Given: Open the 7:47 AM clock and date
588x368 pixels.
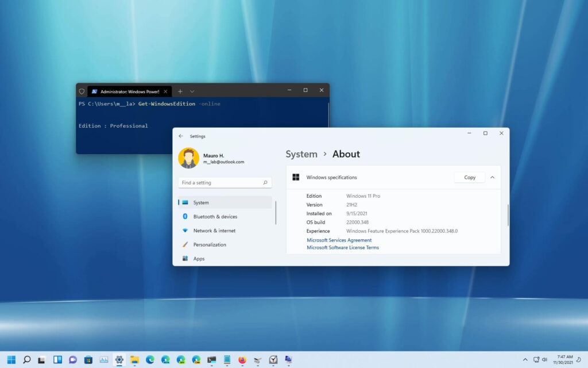Looking at the screenshot, I should point(563,360).
